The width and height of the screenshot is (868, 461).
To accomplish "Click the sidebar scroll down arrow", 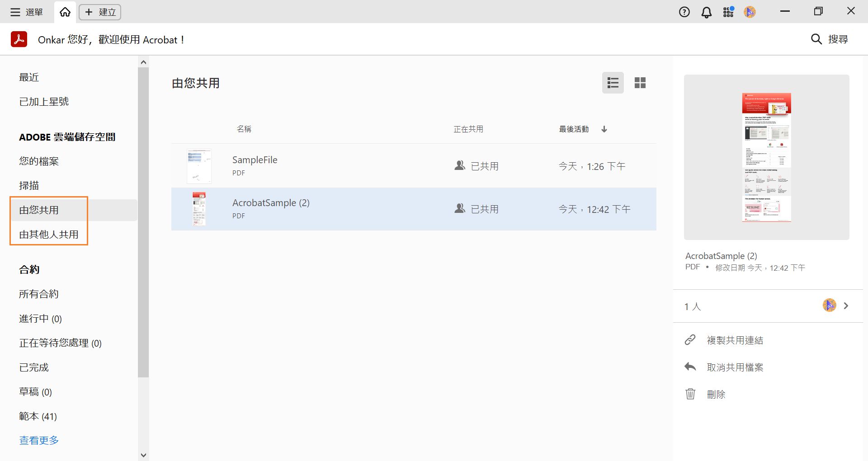I will point(143,455).
